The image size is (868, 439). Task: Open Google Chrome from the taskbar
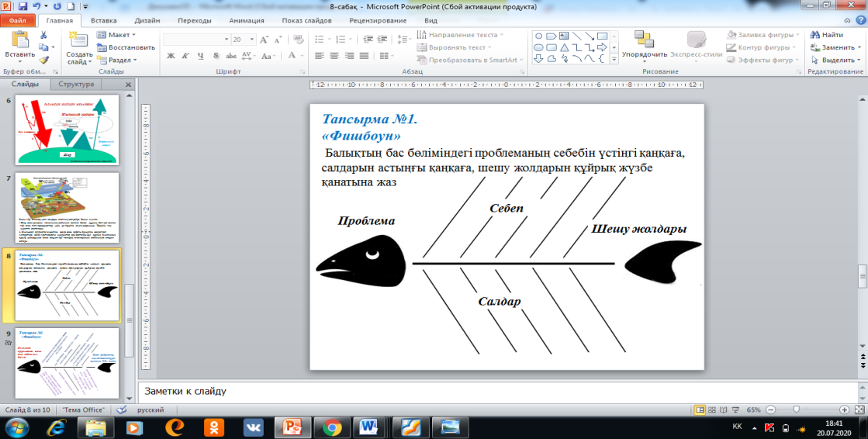tap(331, 427)
